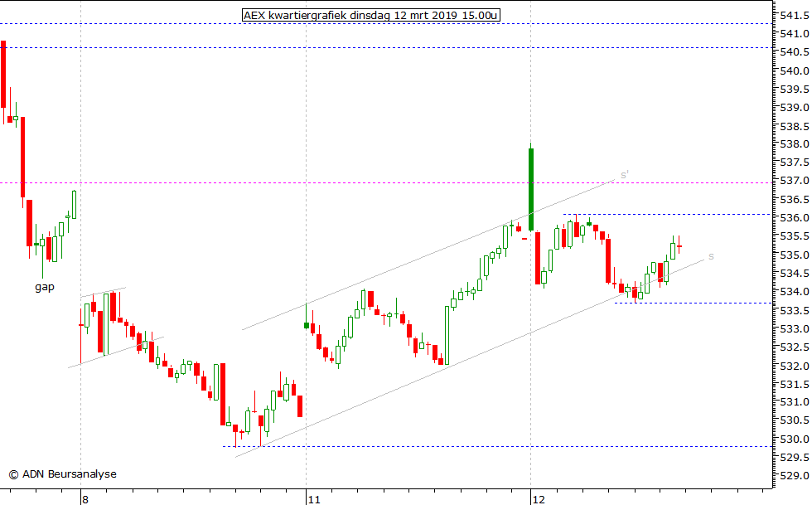Click the 538.0 price axis label
This screenshot has height=505, width=812.
(x=795, y=144)
